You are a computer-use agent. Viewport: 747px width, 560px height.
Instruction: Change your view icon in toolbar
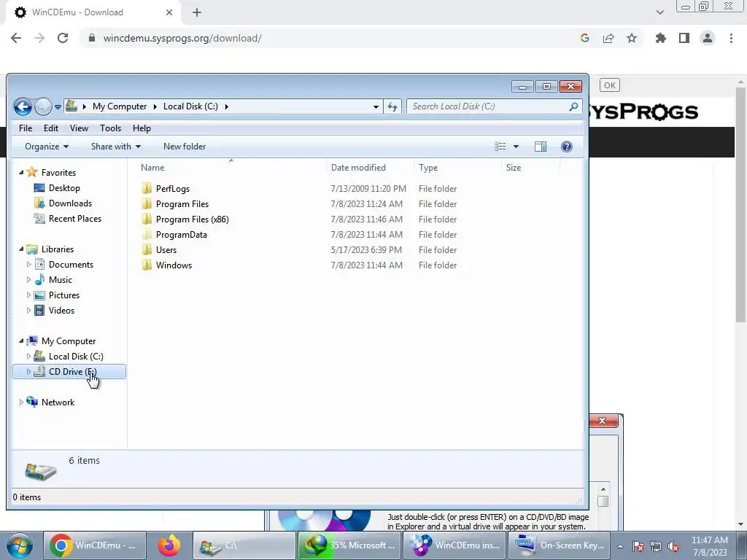tap(500, 147)
